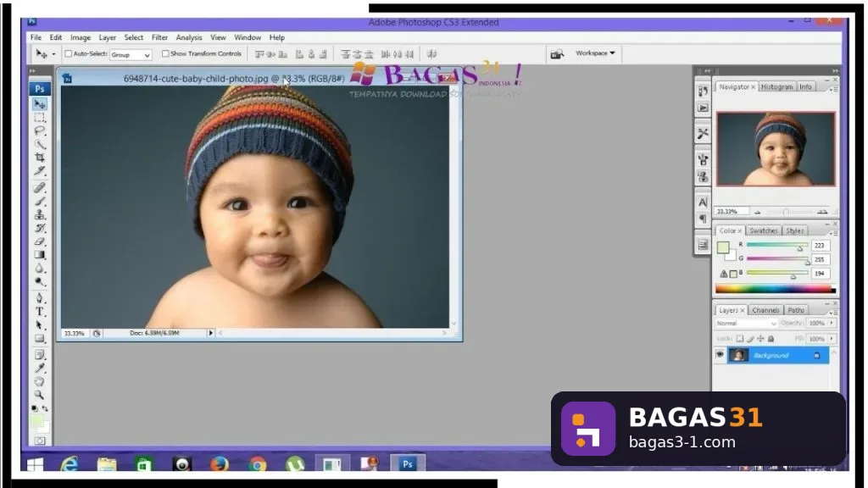Open the blend mode Normal dropdown
868x488 pixels.
pyautogui.click(x=746, y=323)
